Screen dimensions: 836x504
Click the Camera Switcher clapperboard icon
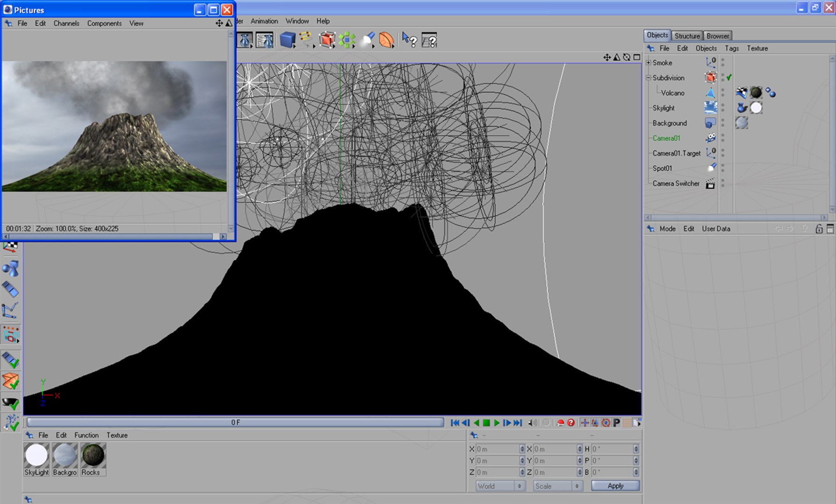[x=710, y=183]
